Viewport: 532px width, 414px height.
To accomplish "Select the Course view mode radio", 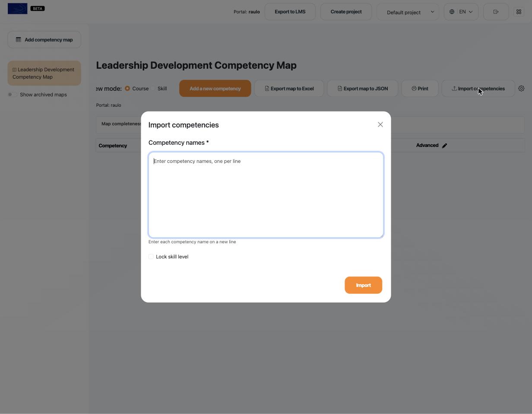I will 127,89.
